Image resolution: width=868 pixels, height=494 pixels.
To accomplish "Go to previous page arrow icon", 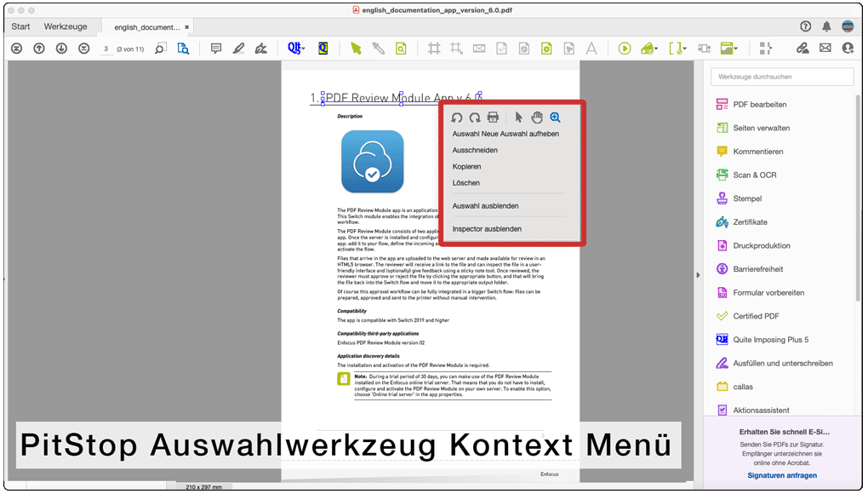I will (x=39, y=49).
